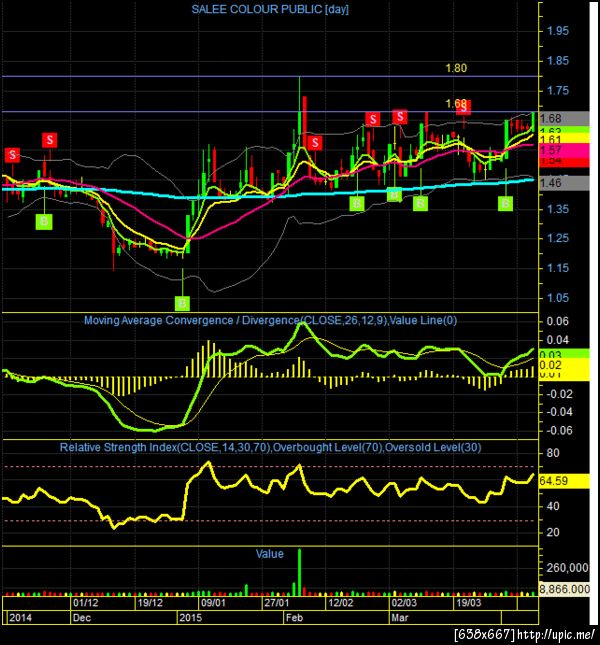Click the tallest green volume bar in February
600x645 pixels.
click(299, 572)
